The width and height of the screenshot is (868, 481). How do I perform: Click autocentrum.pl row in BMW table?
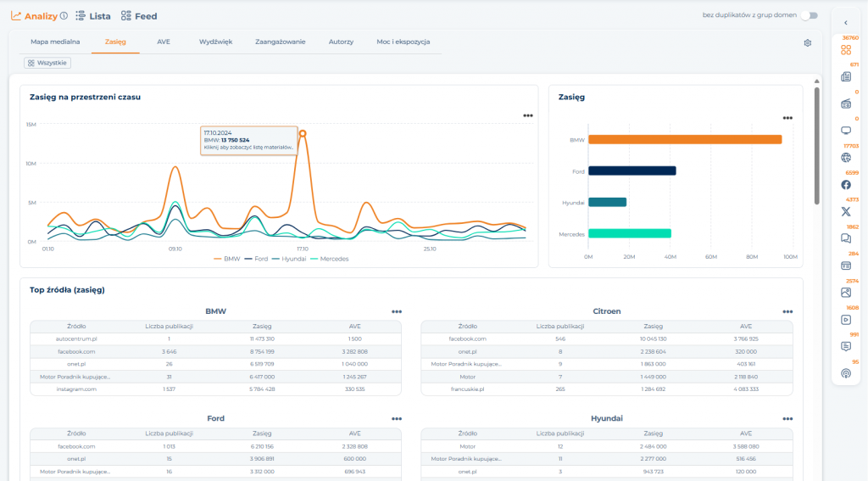(215, 339)
